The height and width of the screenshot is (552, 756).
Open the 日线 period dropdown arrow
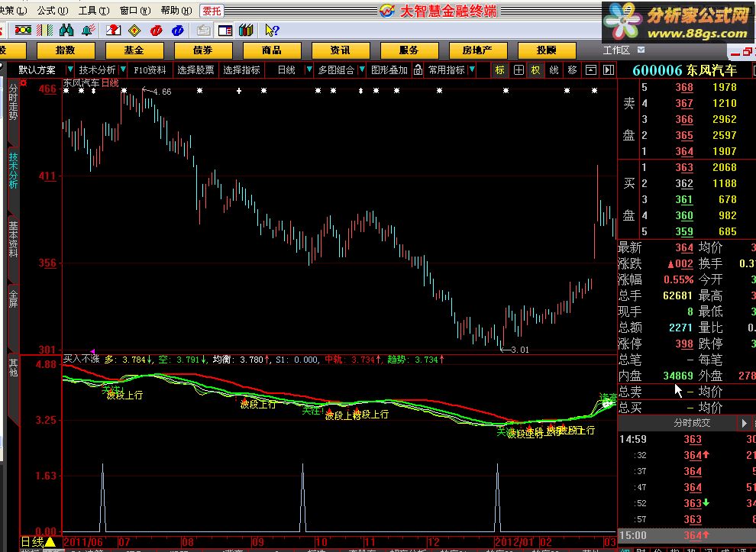[309, 69]
